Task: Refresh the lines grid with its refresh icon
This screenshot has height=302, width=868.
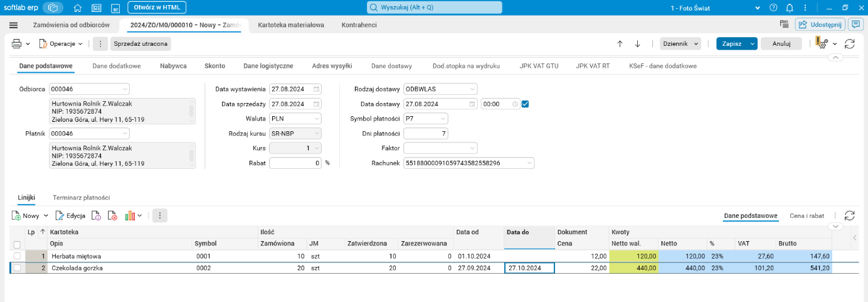Action: click(x=850, y=215)
